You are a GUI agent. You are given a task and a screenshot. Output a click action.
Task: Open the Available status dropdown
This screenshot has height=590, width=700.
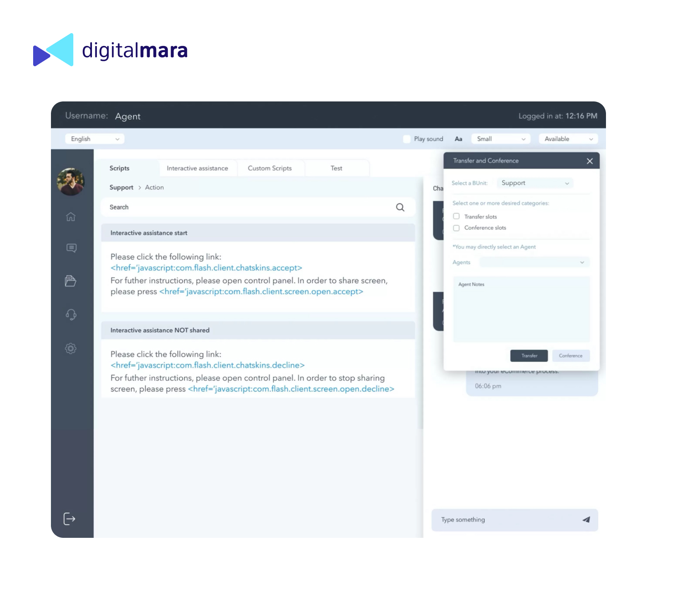[568, 139]
